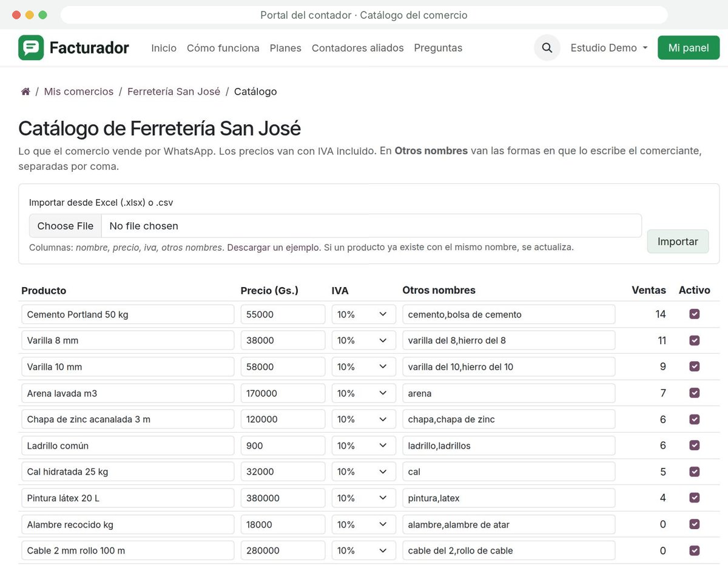The height and width of the screenshot is (565, 728).
Task: Click the 'No file chosen' text
Action: [144, 226]
